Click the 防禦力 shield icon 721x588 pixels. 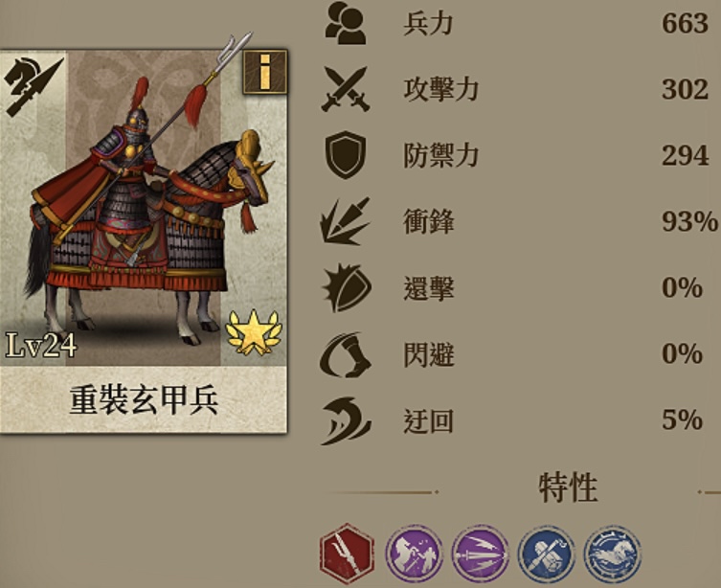(346, 155)
